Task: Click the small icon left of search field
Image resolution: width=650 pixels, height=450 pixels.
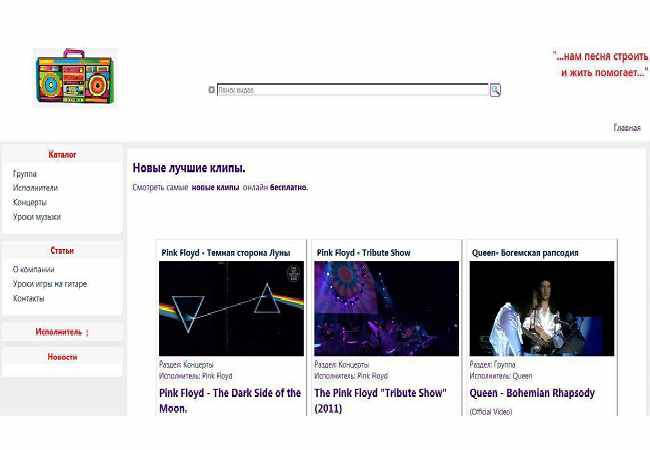Action: coord(211,90)
